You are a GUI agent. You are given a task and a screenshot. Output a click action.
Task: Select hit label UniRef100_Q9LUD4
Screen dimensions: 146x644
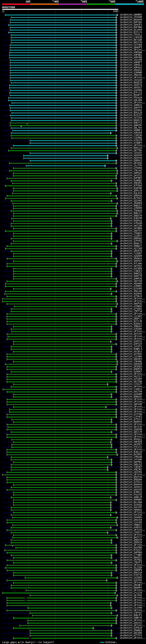131,100
